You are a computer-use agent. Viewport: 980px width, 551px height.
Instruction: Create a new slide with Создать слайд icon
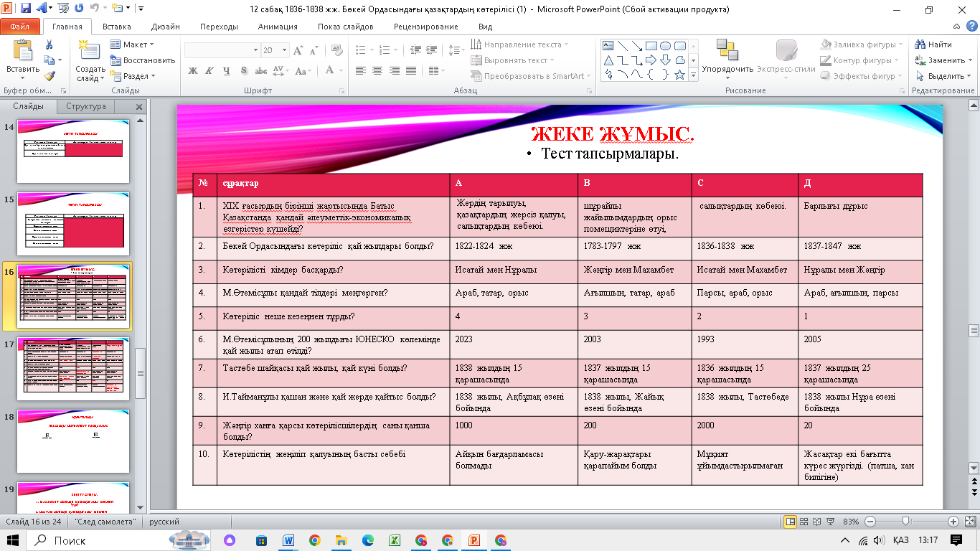90,49
